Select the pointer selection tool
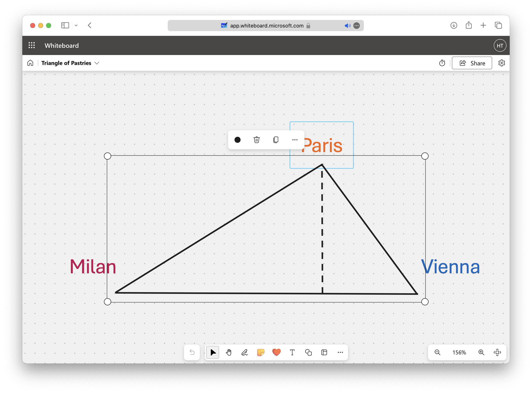 (x=213, y=352)
